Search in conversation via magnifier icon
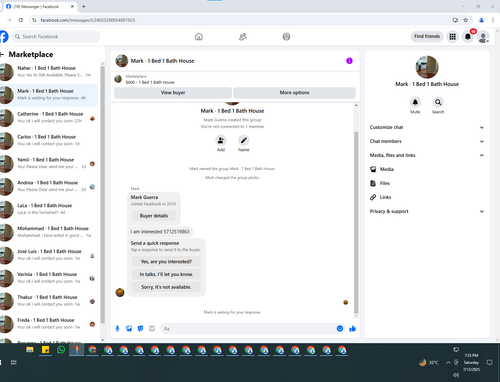The height and width of the screenshot is (382, 500). pyautogui.click(x=438, y=102)
